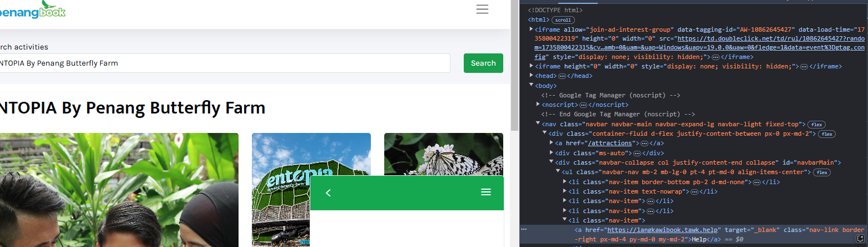
Task: Click the 'rch activities' label text
Action: pyautogui.click(x=24, y=47)
